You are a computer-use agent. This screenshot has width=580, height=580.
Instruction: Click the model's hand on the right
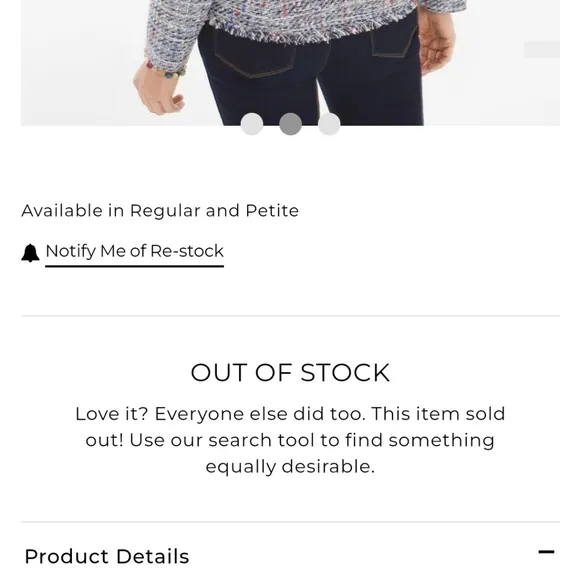pos(436,43)
